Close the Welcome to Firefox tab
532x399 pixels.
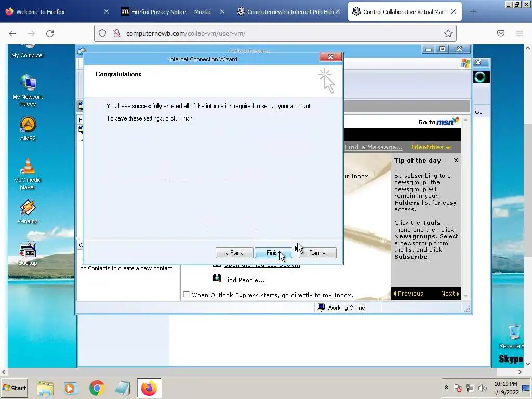click(x=106, y=11)
